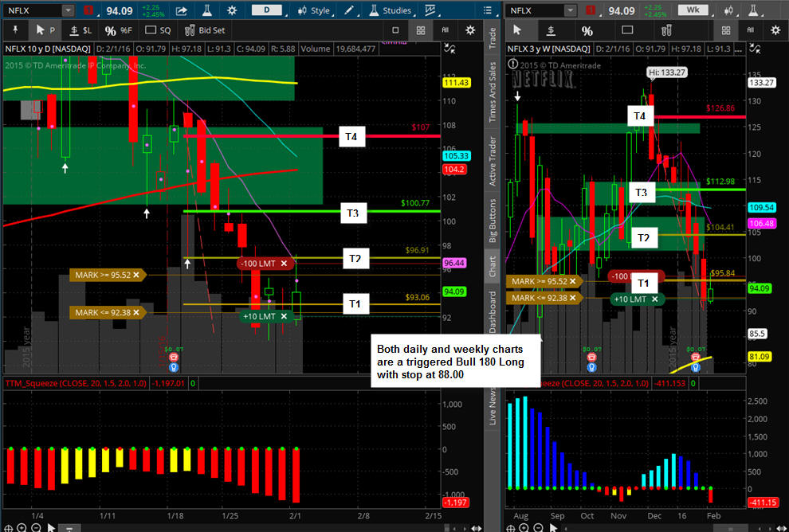Open the studies flask icon in weekly chart
This screenshot has width=789, height=532.
point(753,10)
